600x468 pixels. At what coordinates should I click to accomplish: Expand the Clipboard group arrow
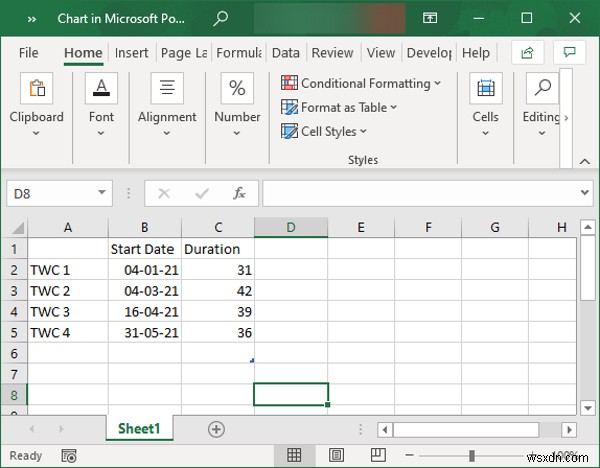pos(36,133)
